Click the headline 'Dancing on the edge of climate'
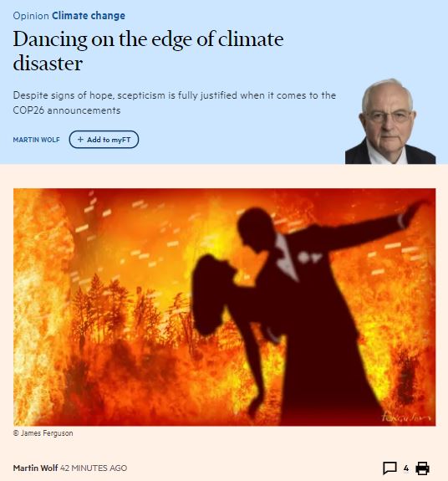448x481 pixels. tap(148, 39)
